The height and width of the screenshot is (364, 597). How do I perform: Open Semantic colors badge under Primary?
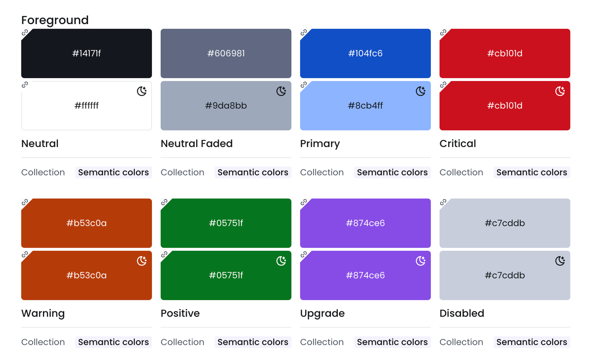tap(392, 172)
